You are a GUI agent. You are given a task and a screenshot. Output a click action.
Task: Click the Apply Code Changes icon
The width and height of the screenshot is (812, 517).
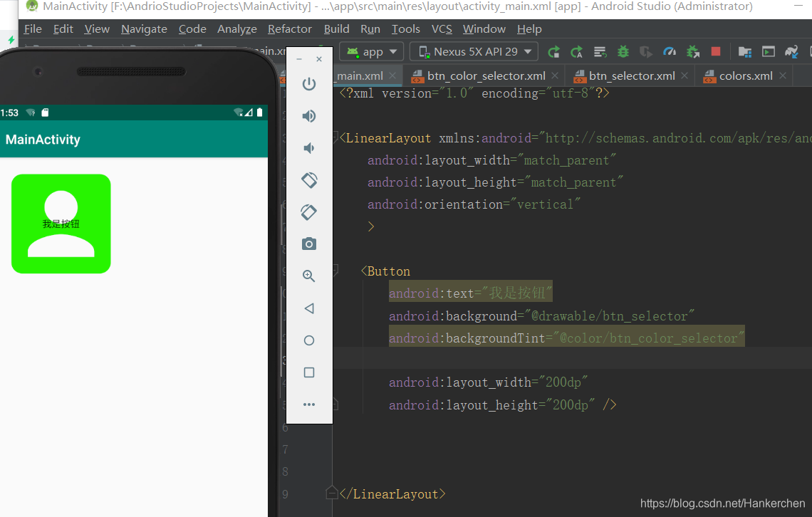point(600,52)
